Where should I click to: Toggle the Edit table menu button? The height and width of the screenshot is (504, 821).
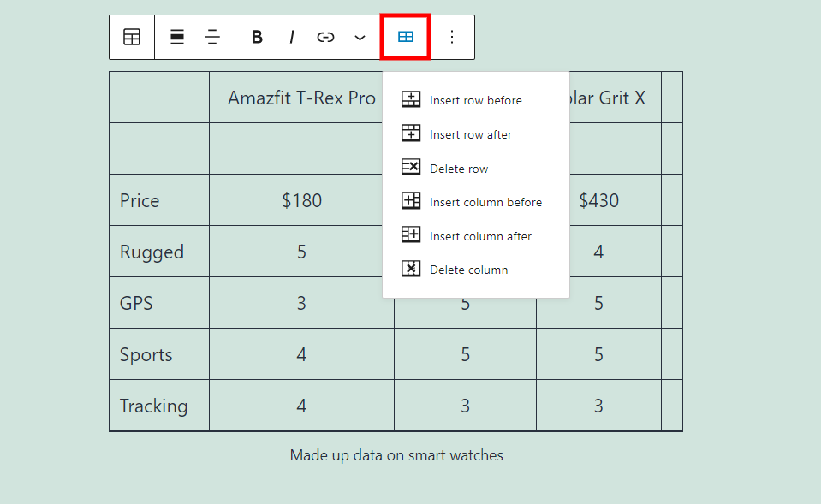pyautogui.click(x=406, y=37)
